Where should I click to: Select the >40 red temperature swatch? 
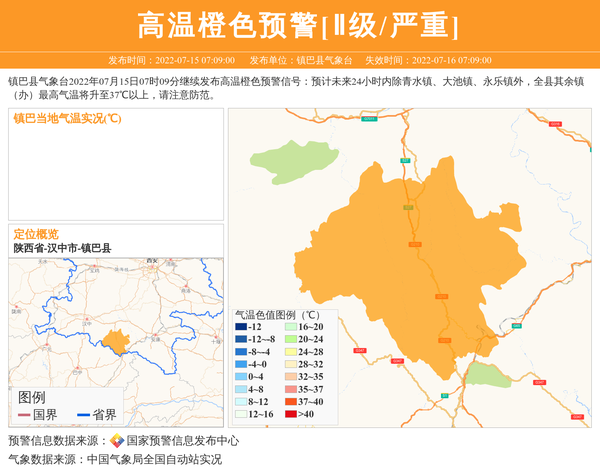click(x=291, y=413)
